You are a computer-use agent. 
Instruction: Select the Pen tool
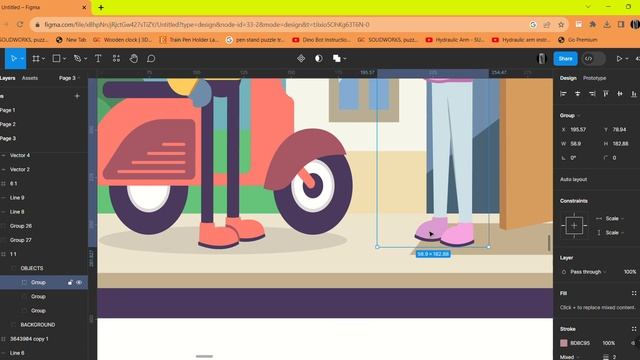77,59
